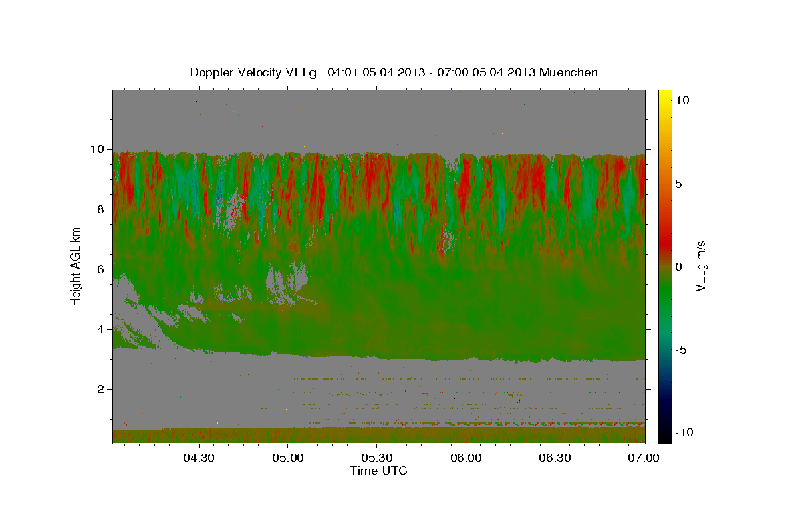Click the height axis label '4'

coord(102,329)
